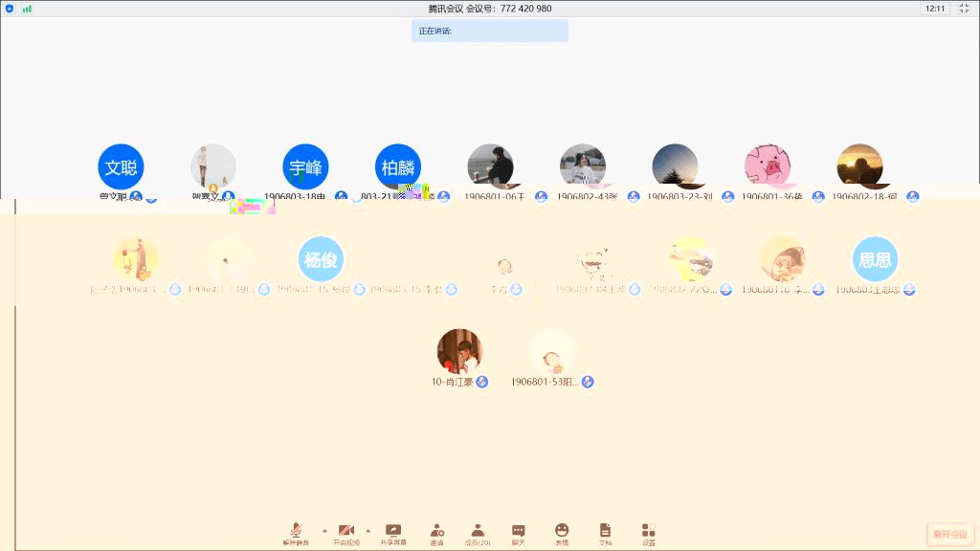Open the chat (聊天) panel
980x551 pixels.
coord(518,531)
